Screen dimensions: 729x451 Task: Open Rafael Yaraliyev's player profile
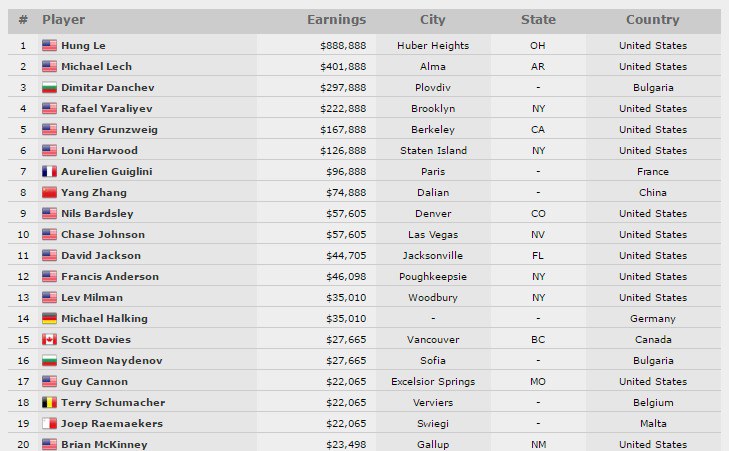point(102,108)
